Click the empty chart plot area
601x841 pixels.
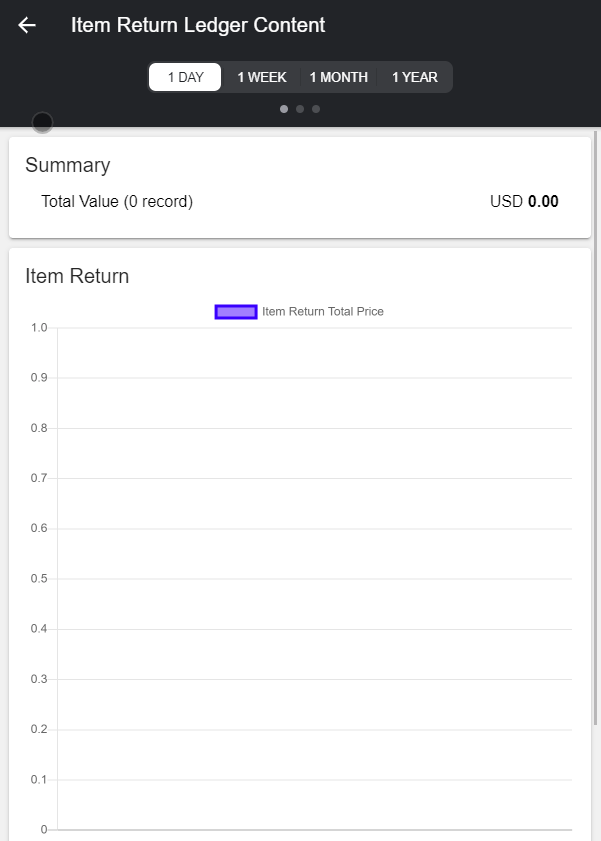314,578
